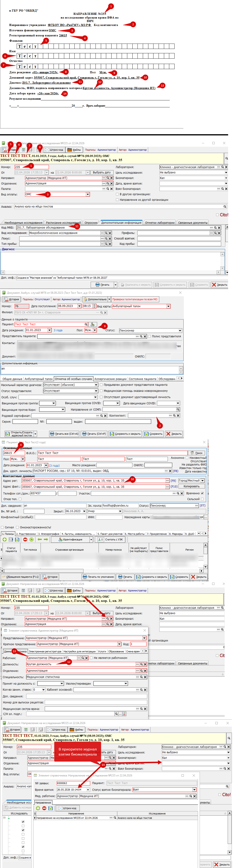Click the Диагноз text box
Screen dimensions: 233x868
pyautogui.click(x=111, y=261)
